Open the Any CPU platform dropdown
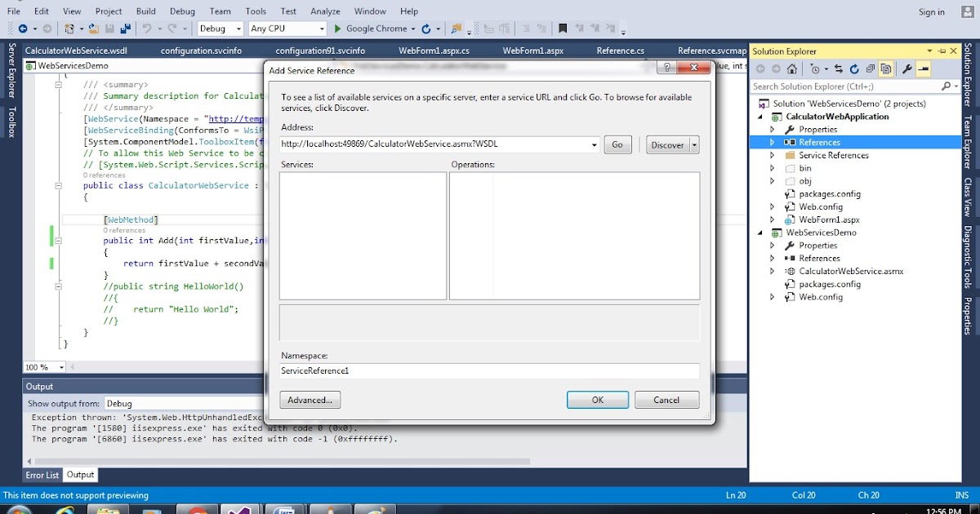The height and width of the screenshot is (514, 980). [323, 28]
